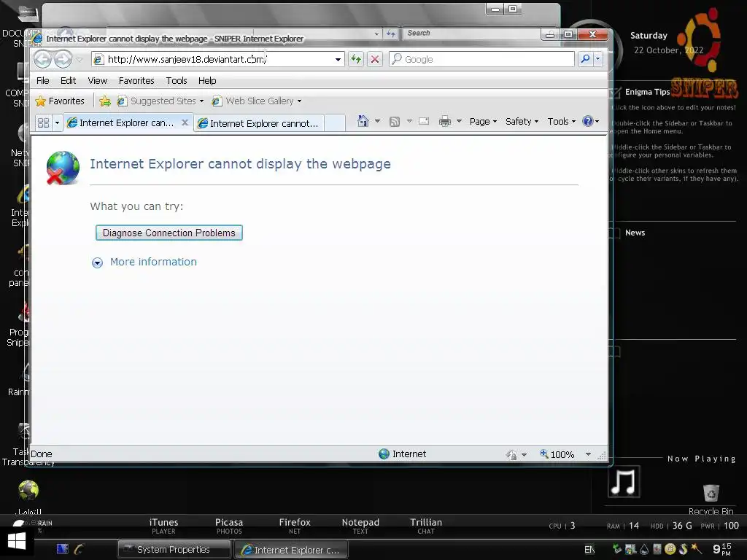Launch Firefox from the dock

(x=295, y=526)
